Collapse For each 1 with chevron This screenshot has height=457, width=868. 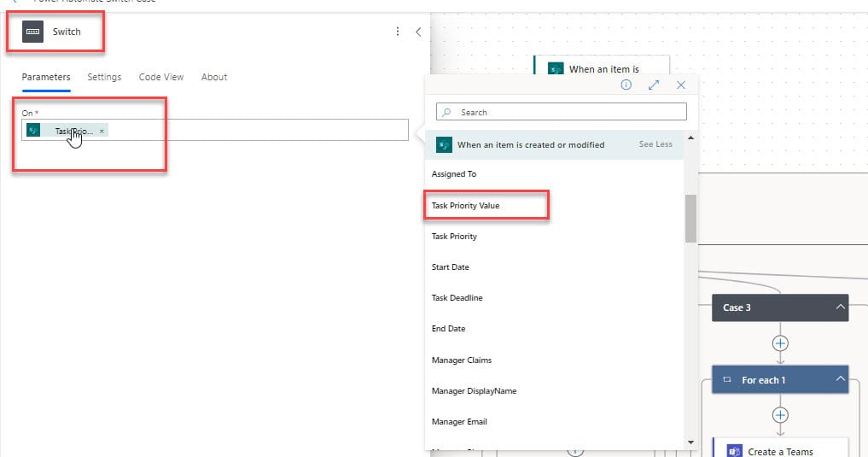pyautogui.click(x=840, y=379)
